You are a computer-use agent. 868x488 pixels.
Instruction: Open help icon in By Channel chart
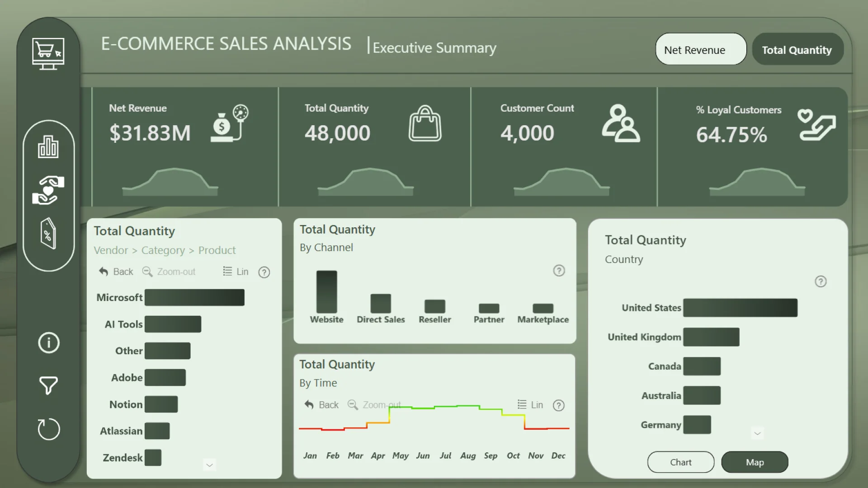pos(559,271)
